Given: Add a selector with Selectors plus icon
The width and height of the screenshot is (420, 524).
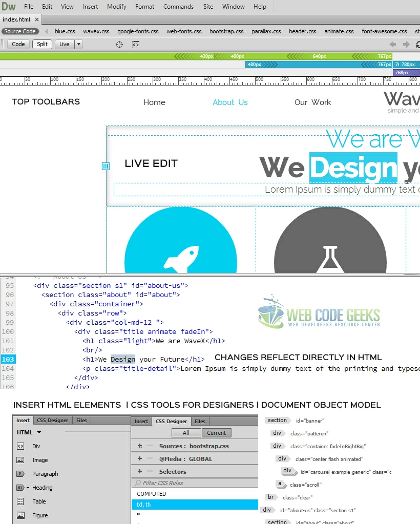Looking at the screenshot, I should click(x=140, y=471).
